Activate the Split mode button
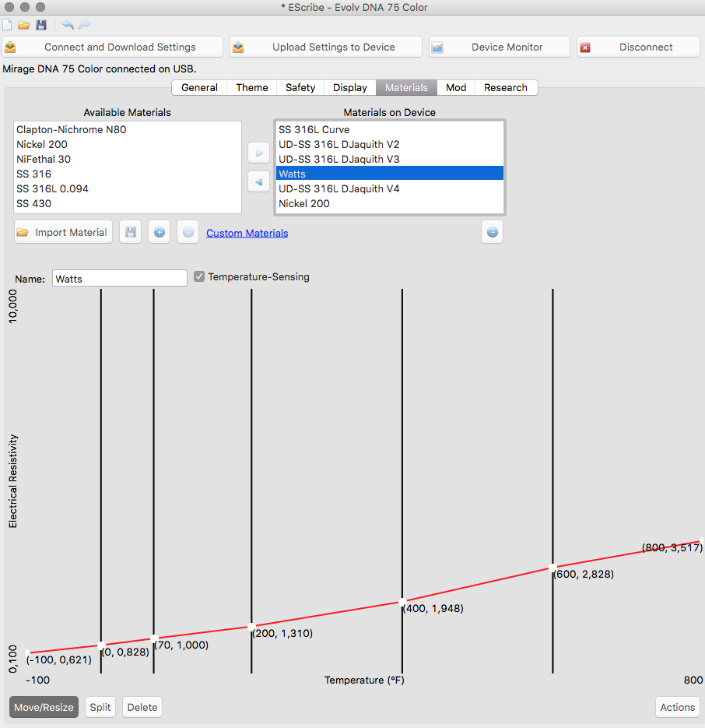Screen dimensions: 705x728 100,707
